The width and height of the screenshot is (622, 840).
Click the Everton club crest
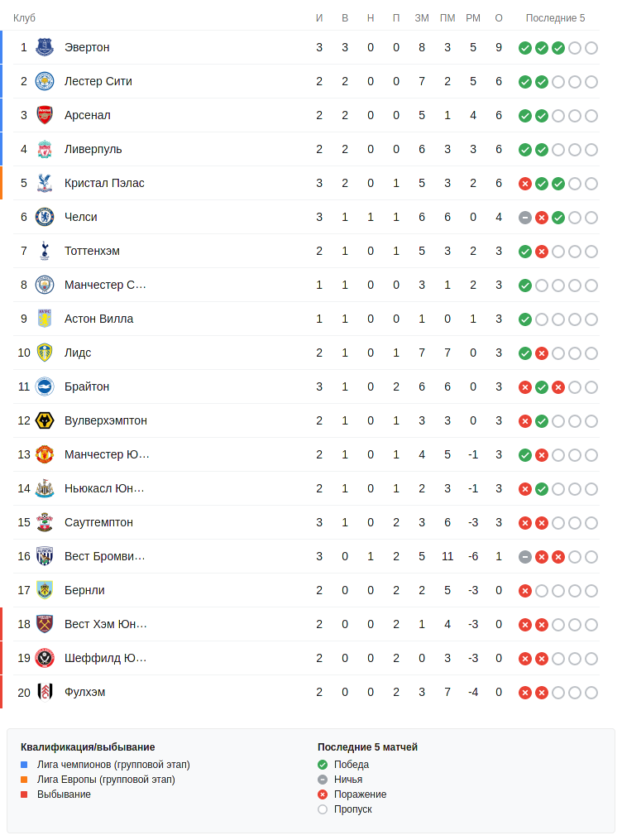pos(45,47)
